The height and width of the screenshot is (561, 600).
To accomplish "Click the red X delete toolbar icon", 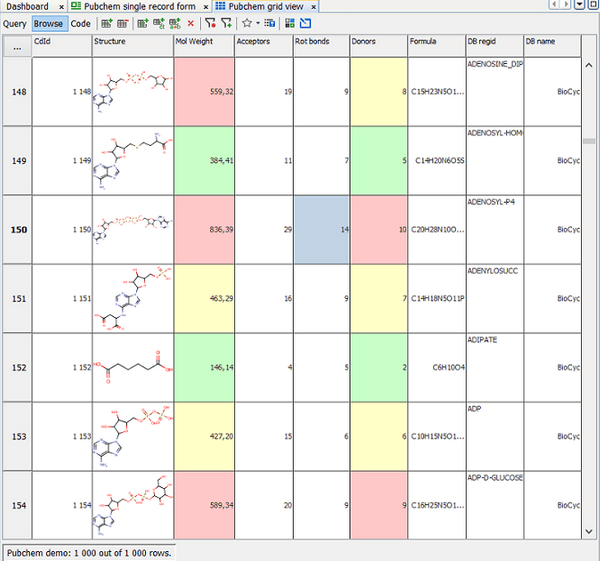I will (x=190, y=23).
